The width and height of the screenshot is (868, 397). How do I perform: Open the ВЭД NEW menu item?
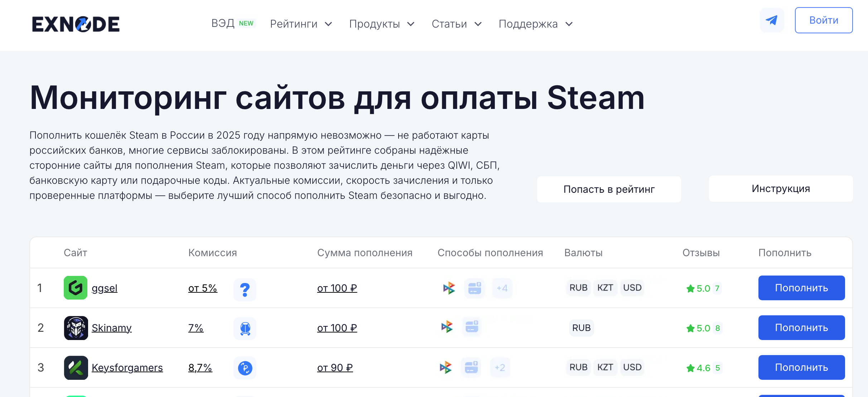coord(232,23)
